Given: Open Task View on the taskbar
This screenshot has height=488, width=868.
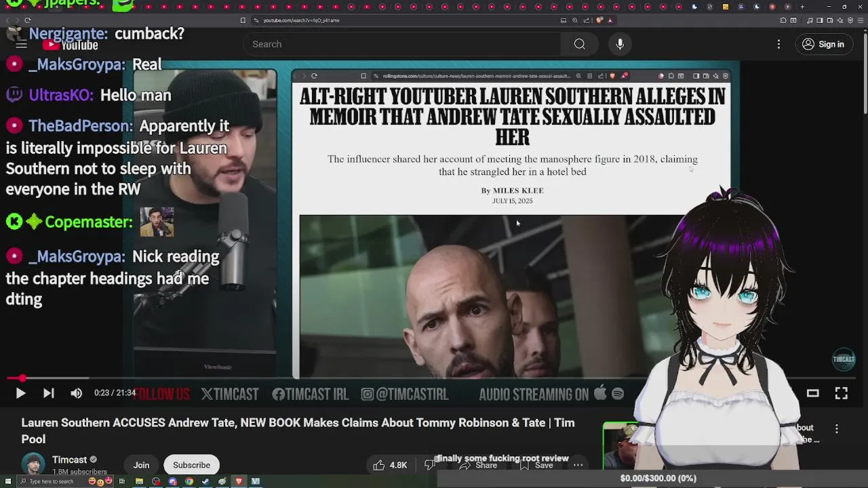Looking at the screenshot, I should (122, 481).
